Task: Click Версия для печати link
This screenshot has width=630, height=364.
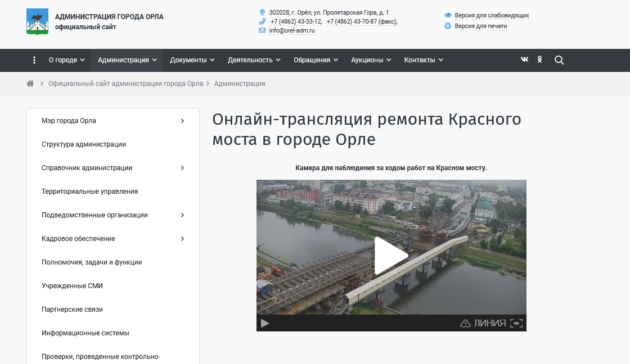Action: [481, 26]
